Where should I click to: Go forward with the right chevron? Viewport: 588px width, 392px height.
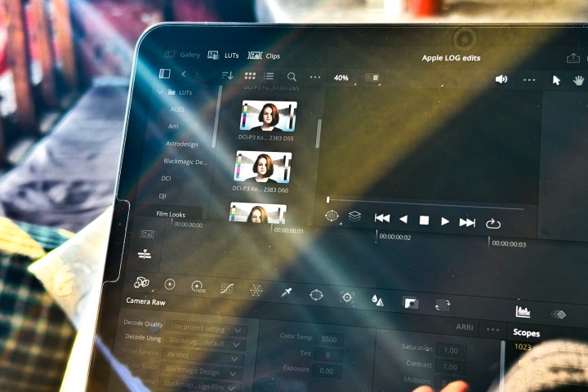coord(196,74)
